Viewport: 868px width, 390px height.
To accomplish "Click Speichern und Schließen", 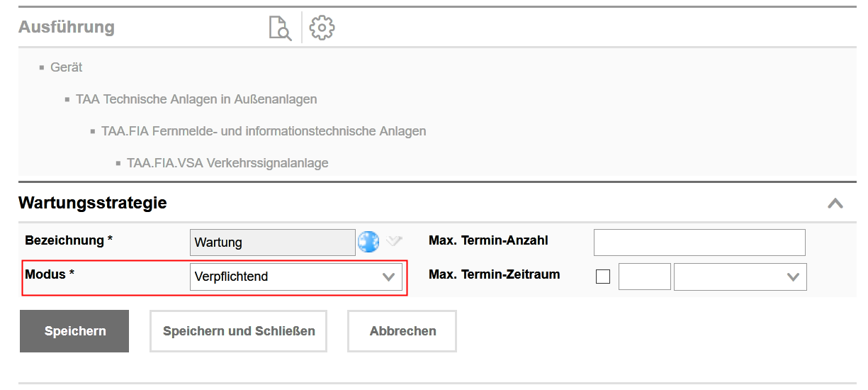I will point(239,331).
